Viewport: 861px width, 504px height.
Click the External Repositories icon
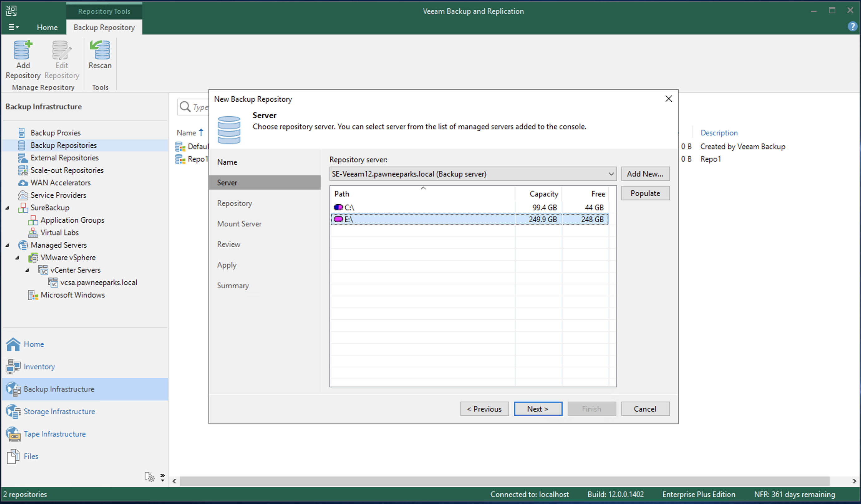pos(22,157)
